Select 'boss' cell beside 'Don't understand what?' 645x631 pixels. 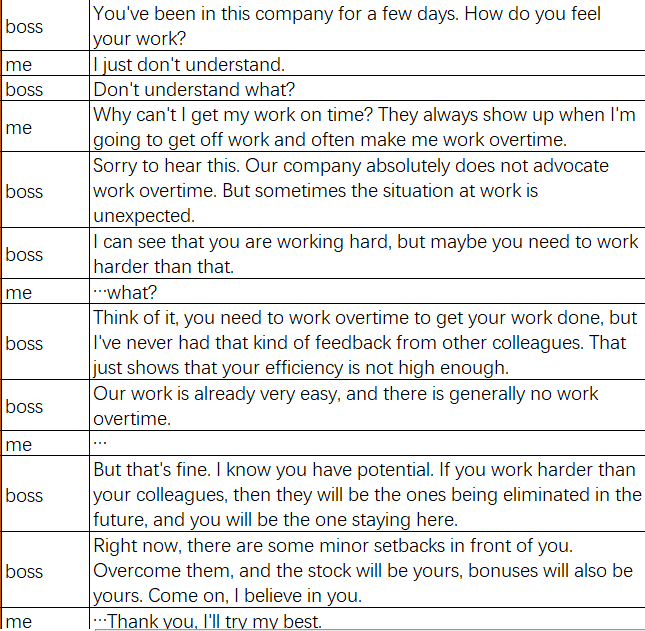[x=45, y=88]
